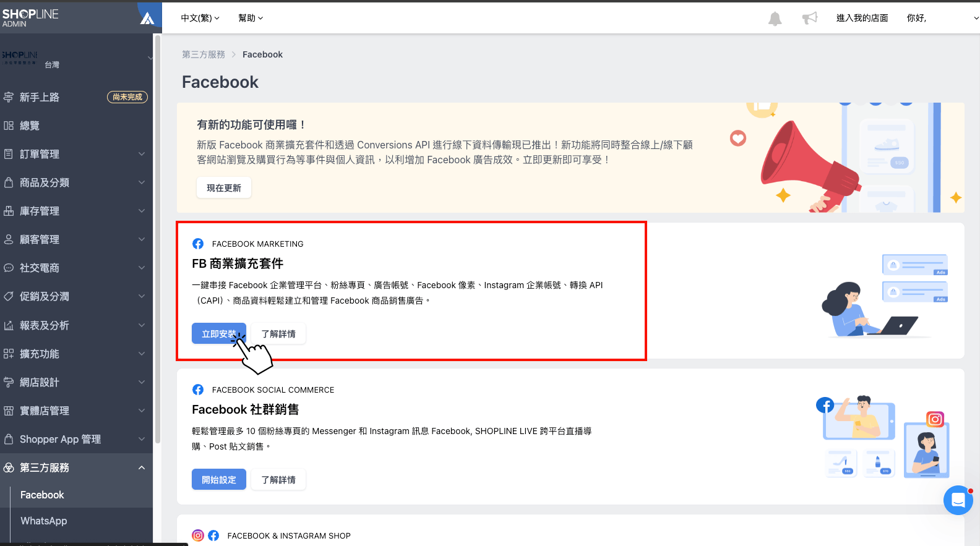Open the 幫助 help dropdown
This screenshot has width=980, height=546.
tap(251, 18)
